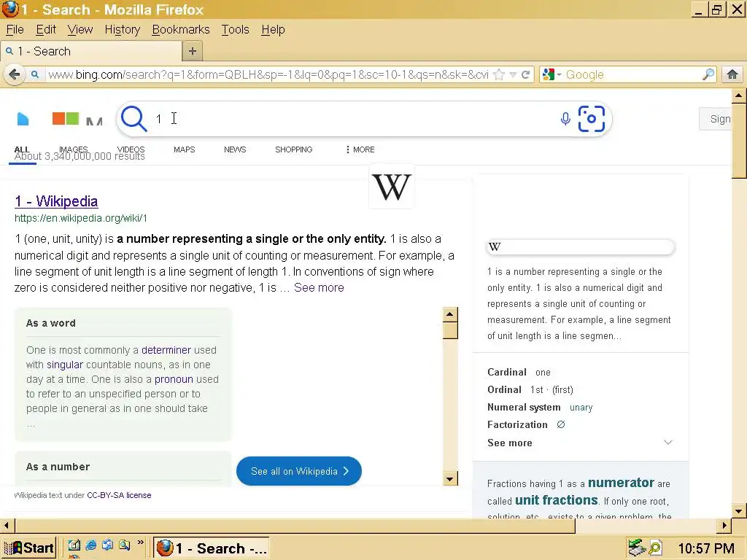
Task: Click the Microsoft colored squares logo
Action: tap(65, 119)
